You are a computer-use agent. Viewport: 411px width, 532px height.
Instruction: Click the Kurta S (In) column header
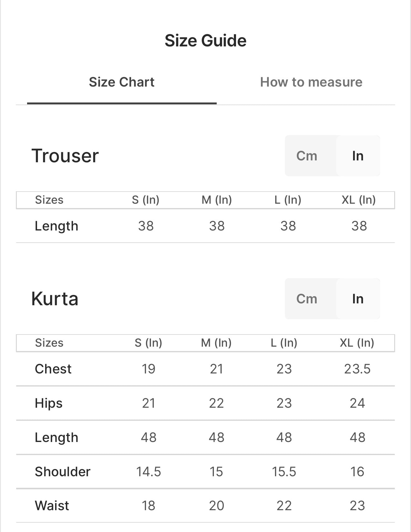coord(148,343)
